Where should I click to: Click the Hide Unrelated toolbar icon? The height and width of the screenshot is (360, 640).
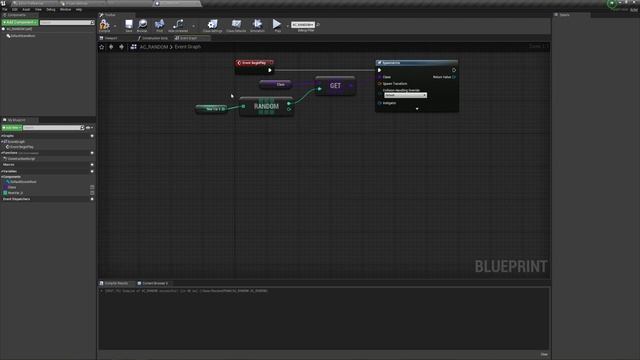tap(178, 24)
